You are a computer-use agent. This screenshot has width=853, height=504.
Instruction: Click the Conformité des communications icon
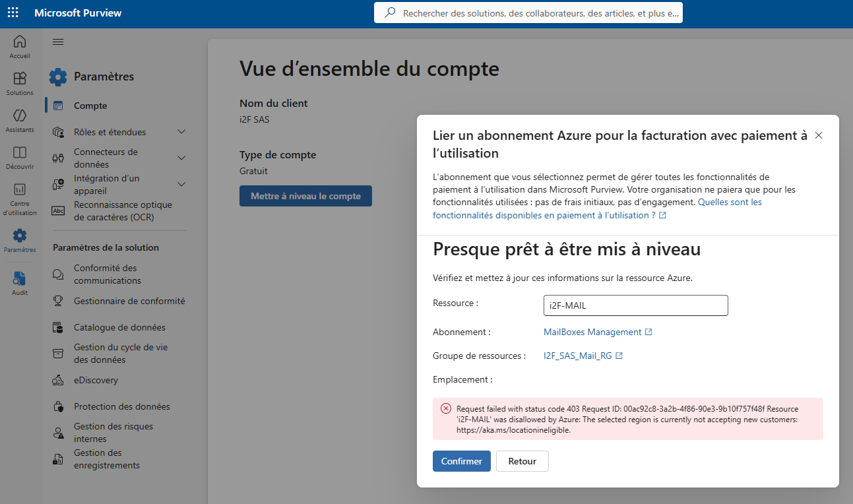pyautogui.click(x=58, y=274)
